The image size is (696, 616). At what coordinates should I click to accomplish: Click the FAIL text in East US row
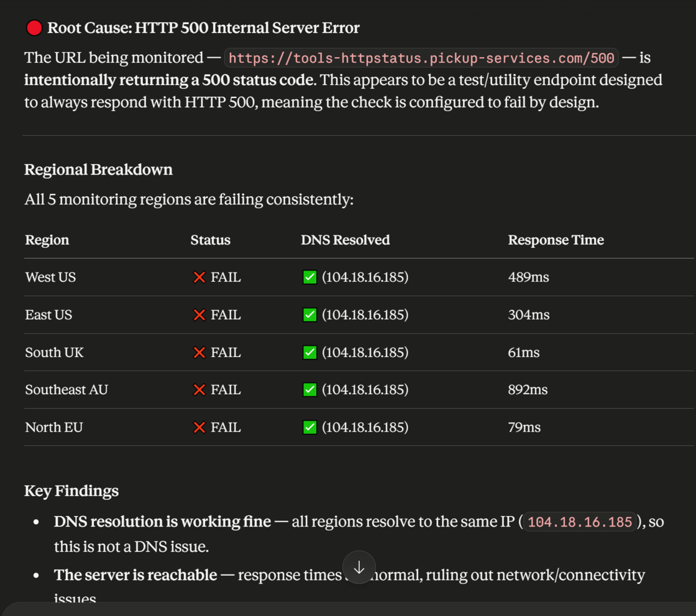point(226,315)
